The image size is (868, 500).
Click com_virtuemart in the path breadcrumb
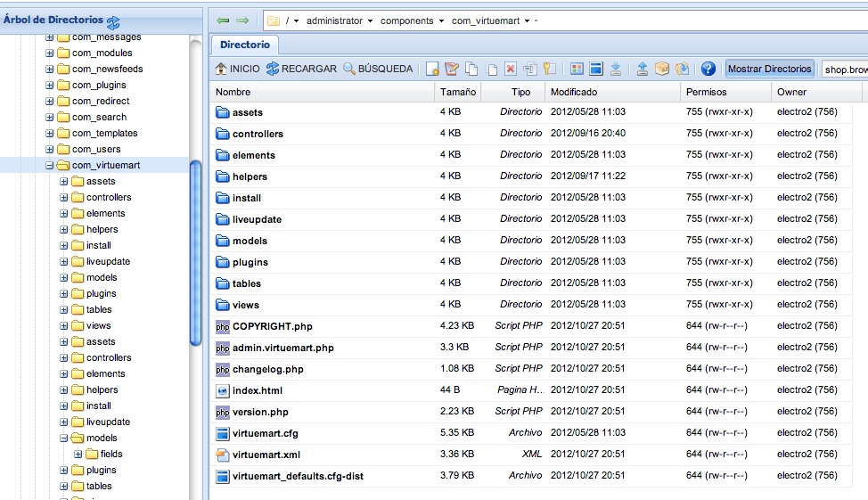[486, 21]
